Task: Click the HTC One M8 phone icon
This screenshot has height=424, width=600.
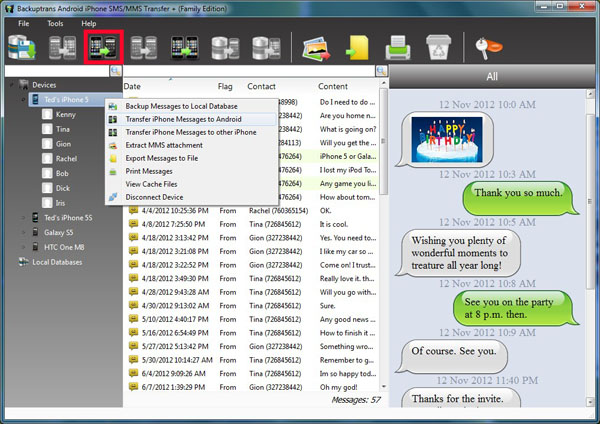Action: click(35, 247)
